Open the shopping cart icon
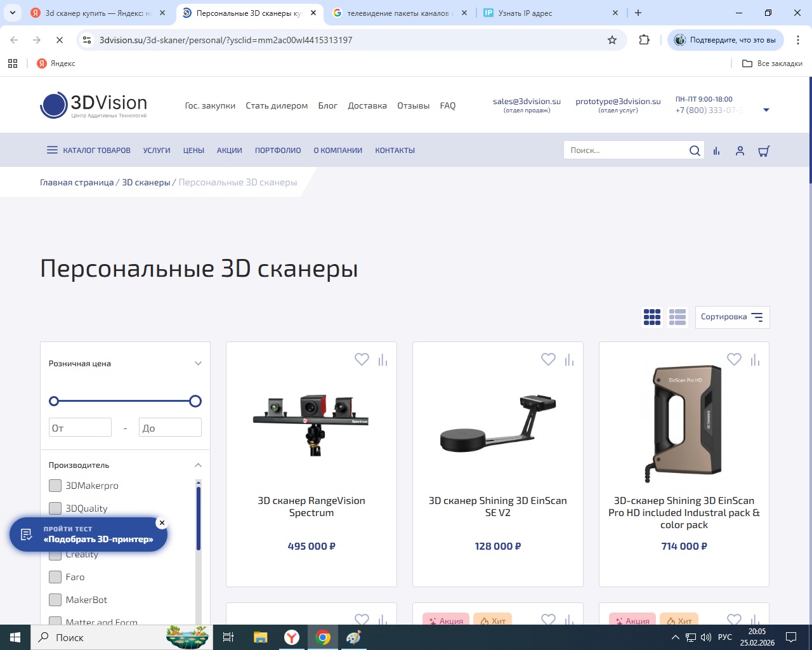Image resolution: width=812 pixels, height=650 pixels. coord(764,151)
